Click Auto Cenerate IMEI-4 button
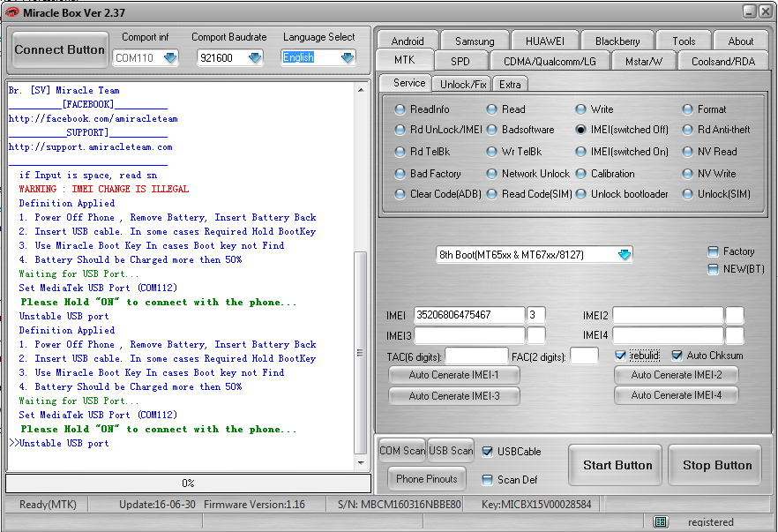Image resolution: width=778 pixels, height=532 pixels. point(676,395)
